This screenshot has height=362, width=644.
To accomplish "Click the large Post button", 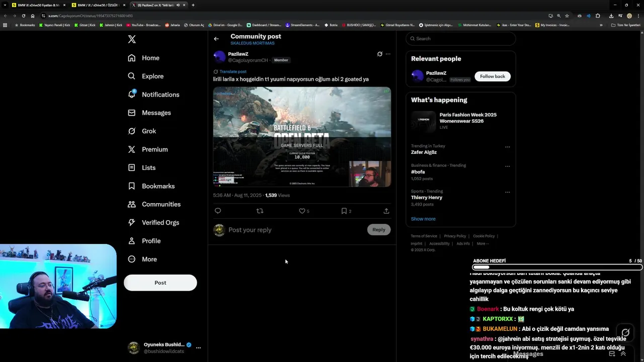I will pos(160,283).
